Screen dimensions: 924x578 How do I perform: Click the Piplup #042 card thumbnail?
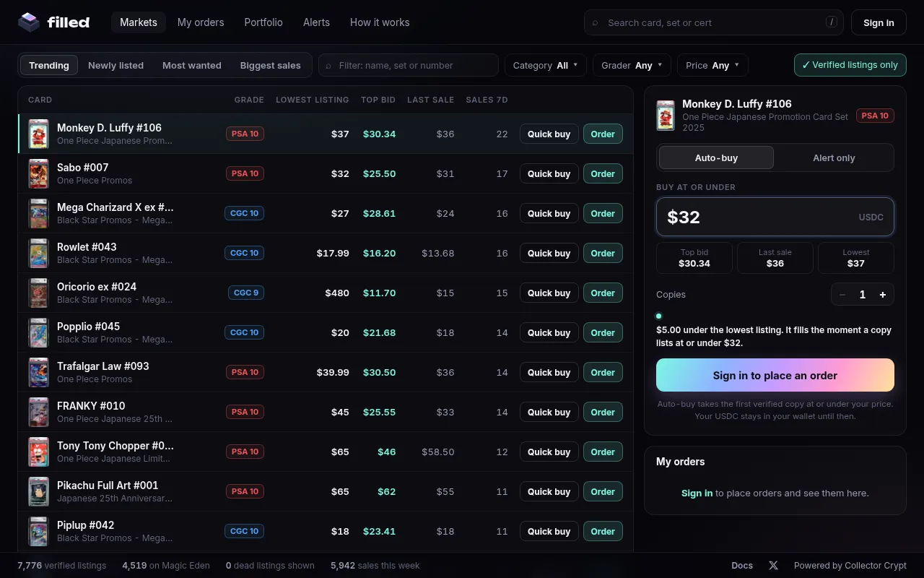(x=38, y=531)
